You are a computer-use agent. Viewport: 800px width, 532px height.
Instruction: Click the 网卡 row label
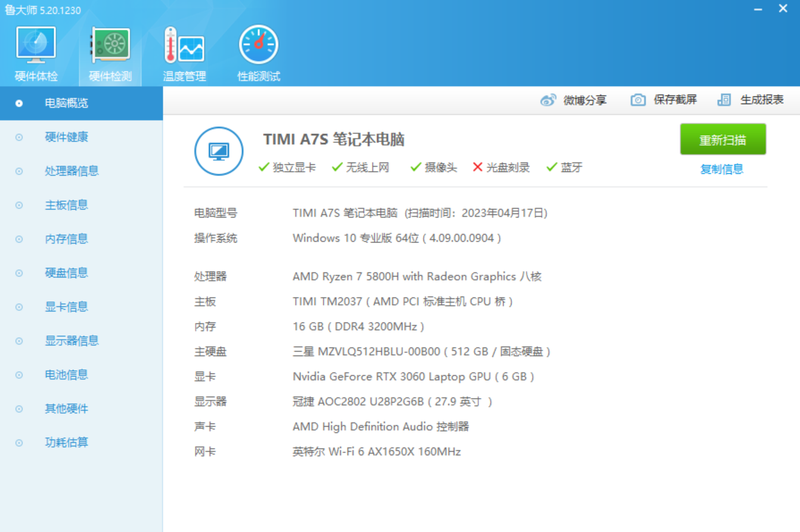(205, 452)
